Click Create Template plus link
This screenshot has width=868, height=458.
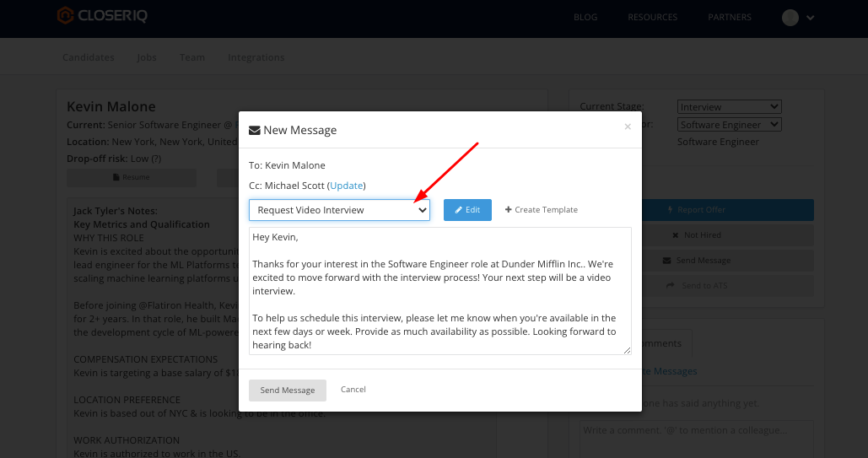click(541, 210)
